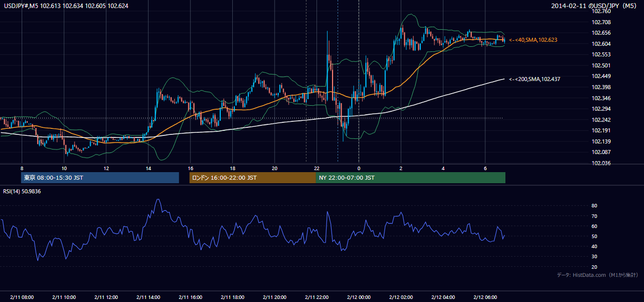
Task: Click the 2/11 12:00 date label
Action: click(x=106, y=297)
